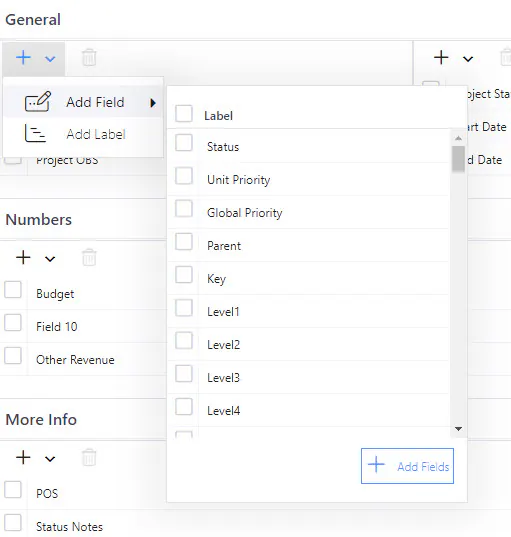511x537 pixels.
Task: Check the POS checkbox
Action: (13, 490)
